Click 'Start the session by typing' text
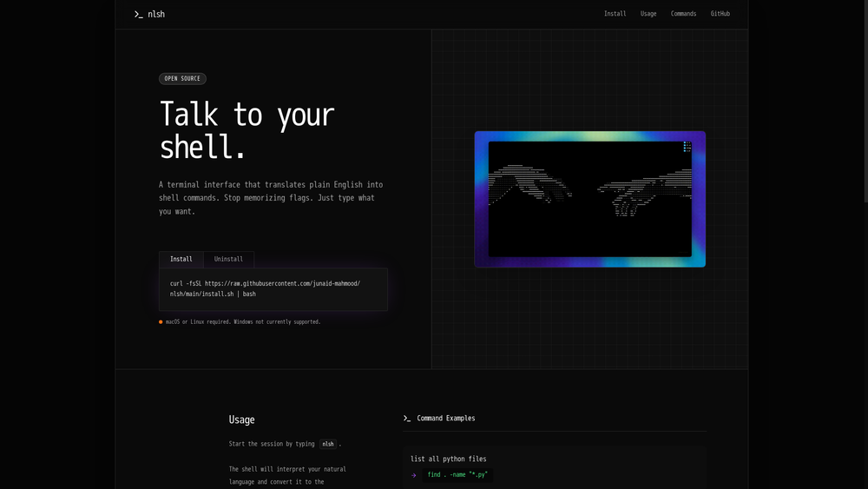 (x=271, y=444)
